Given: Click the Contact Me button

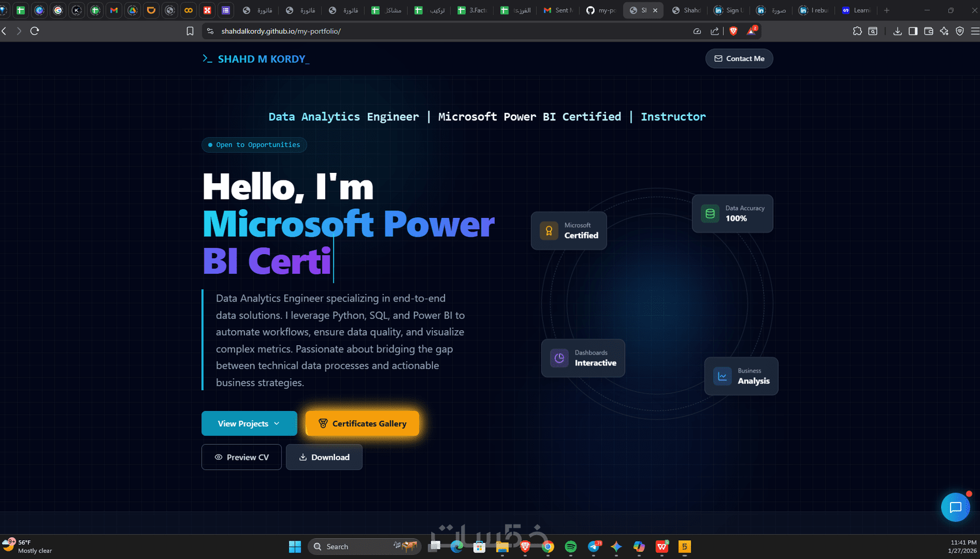Looking at the screenshot, I should [x=739, y=58].
